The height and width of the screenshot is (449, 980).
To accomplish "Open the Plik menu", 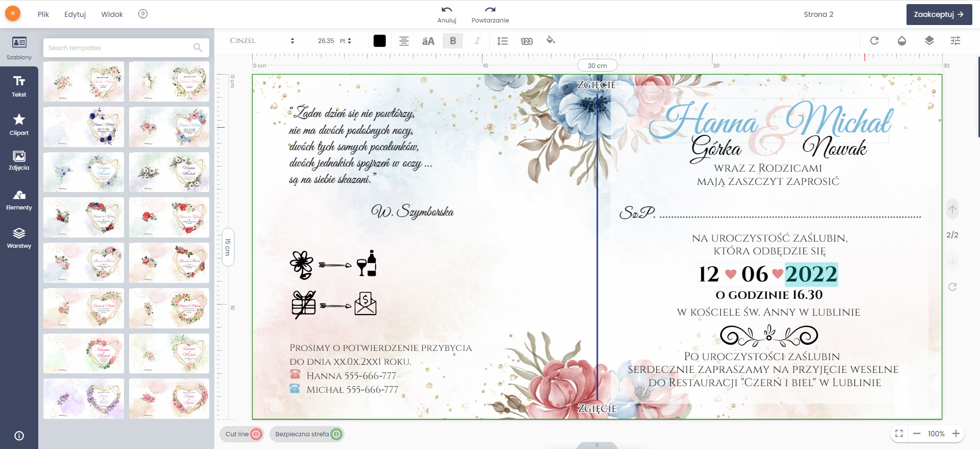I will tap(43, 14).
